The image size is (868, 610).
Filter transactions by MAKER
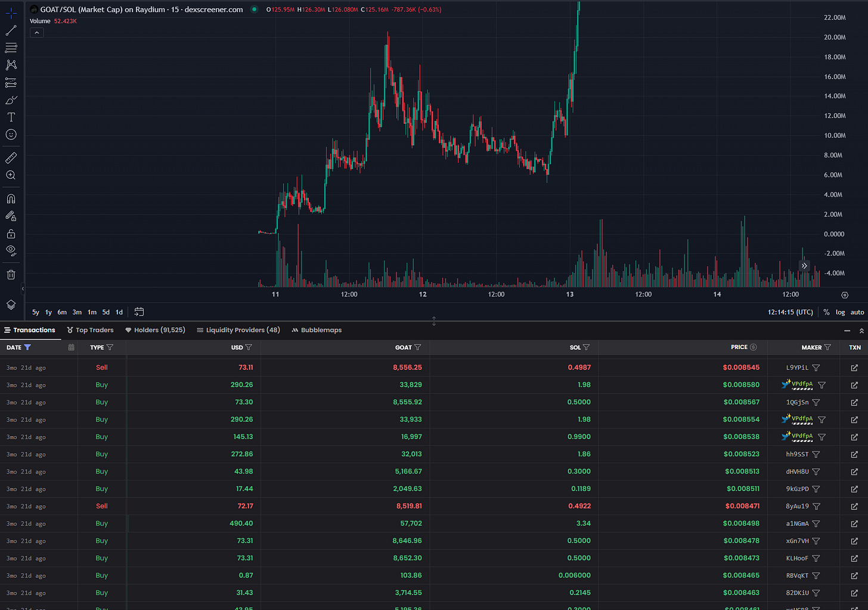pos(827,347)
